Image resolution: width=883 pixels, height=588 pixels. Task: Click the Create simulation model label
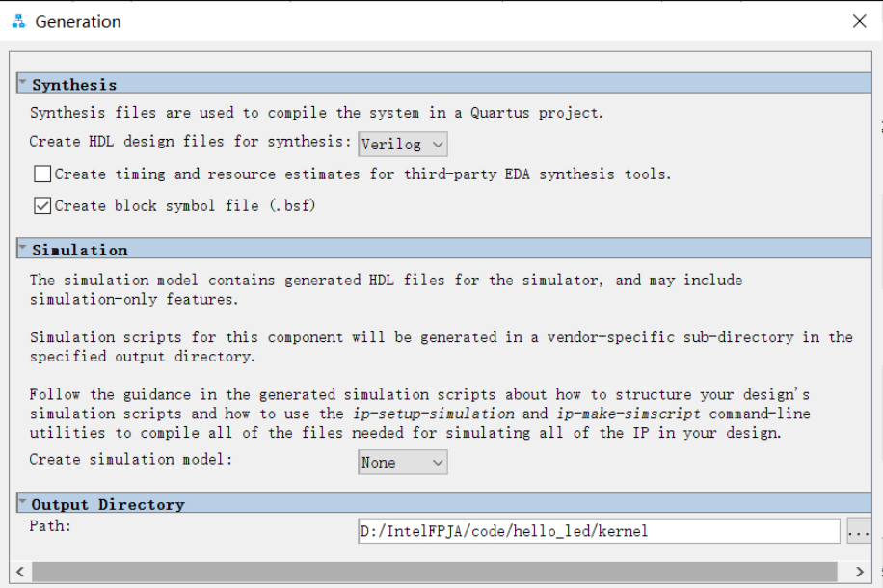[131, 459]
